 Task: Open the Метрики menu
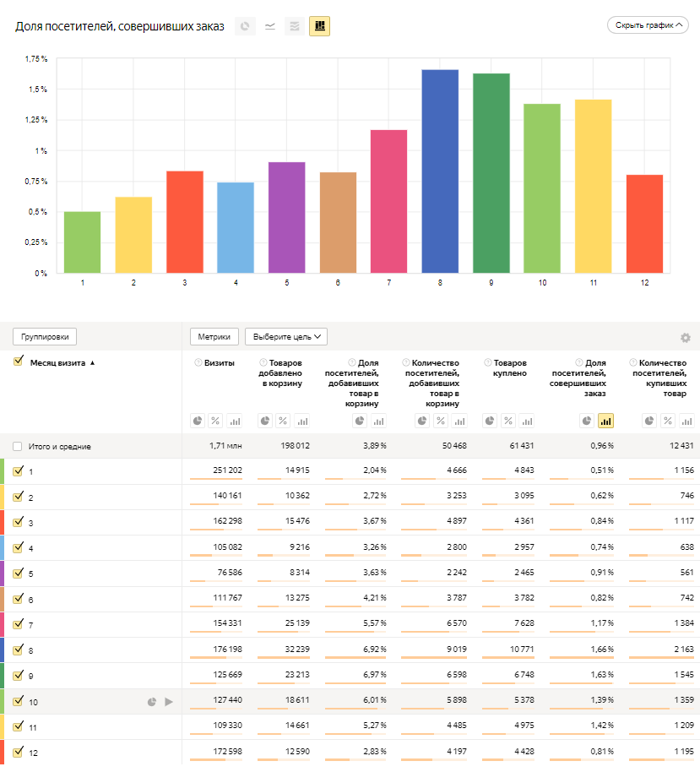tap(214, 336)
